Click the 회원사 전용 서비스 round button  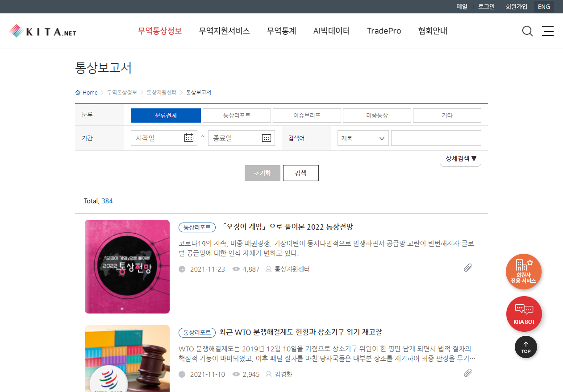(x=524, y=272)
